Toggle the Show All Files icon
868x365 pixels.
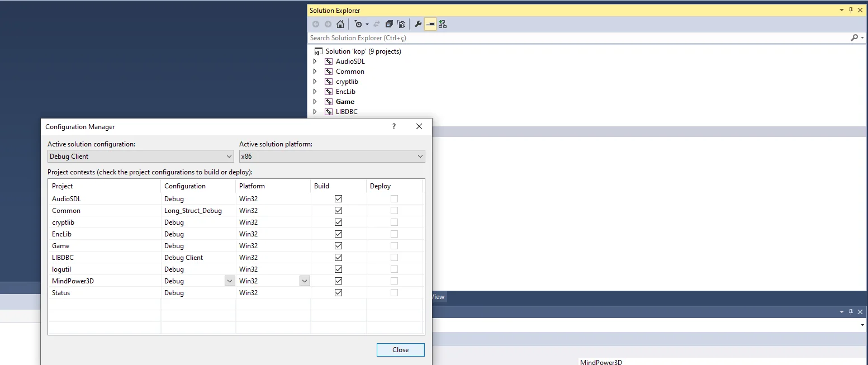[x=401, y=24]
